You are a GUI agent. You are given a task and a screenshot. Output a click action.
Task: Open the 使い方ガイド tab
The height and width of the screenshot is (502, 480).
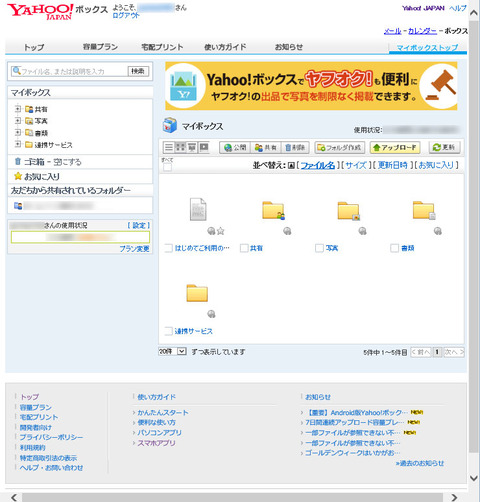click(x=225, y=47)
